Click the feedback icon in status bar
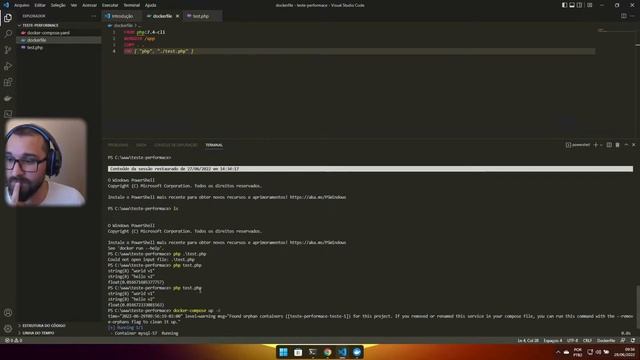 tap(623, 340)
